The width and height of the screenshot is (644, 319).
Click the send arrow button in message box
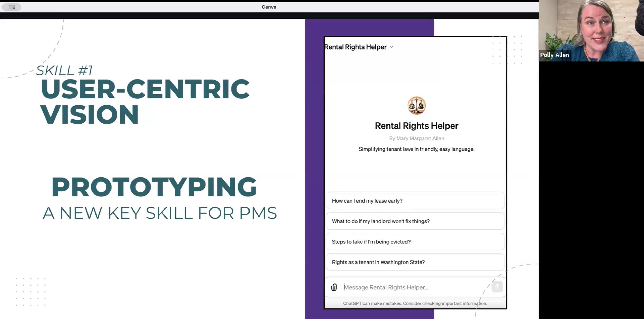point(497,287)
